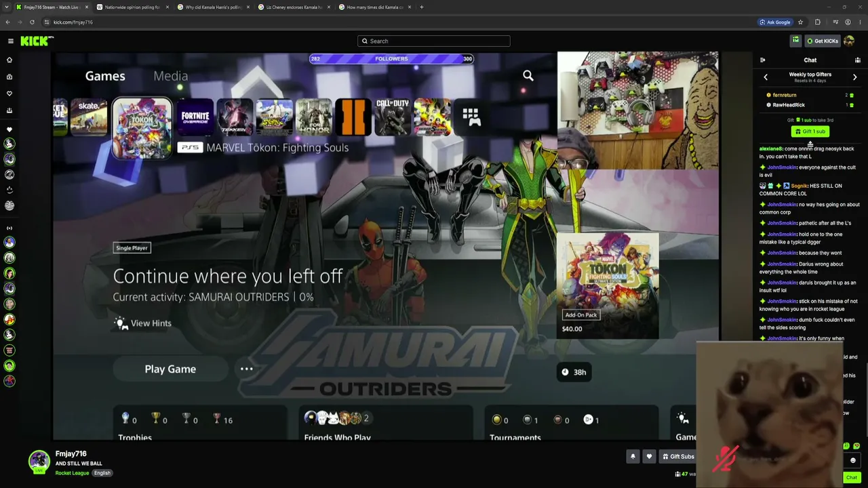Viewport: 868px width, 488px height.
Task: Select the Media tab in PlayStation menu
Action: point(170,76)
